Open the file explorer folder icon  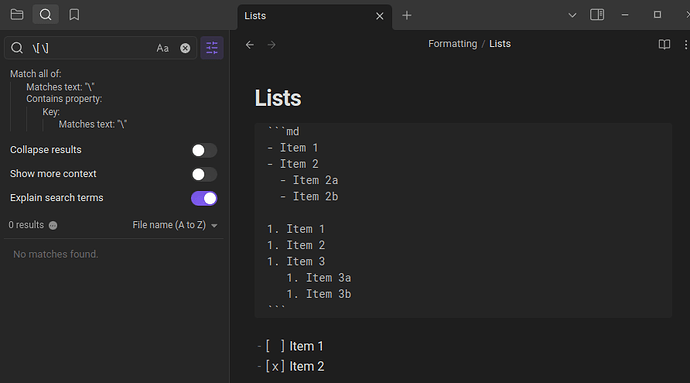coord(17,15)
